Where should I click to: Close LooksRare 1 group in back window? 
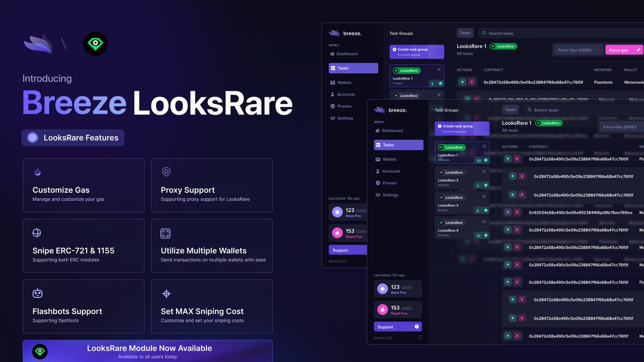pyautogui.click(x=439, y=69)
